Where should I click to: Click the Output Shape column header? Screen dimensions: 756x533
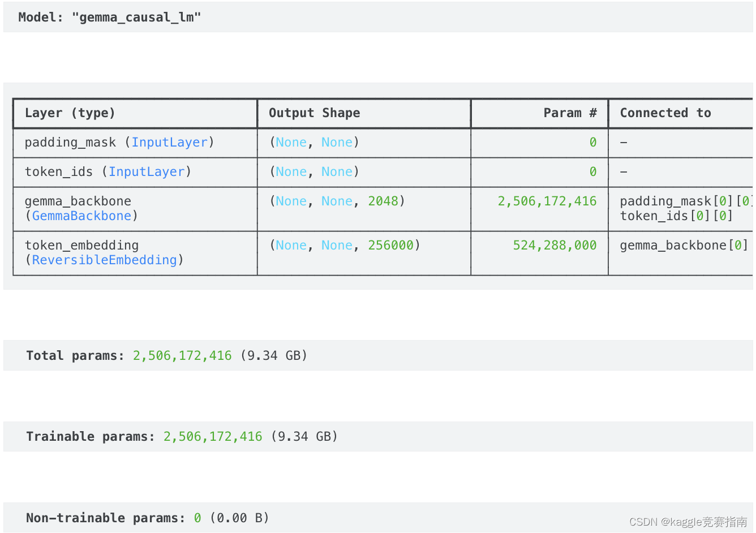click(x=314, y=113)
